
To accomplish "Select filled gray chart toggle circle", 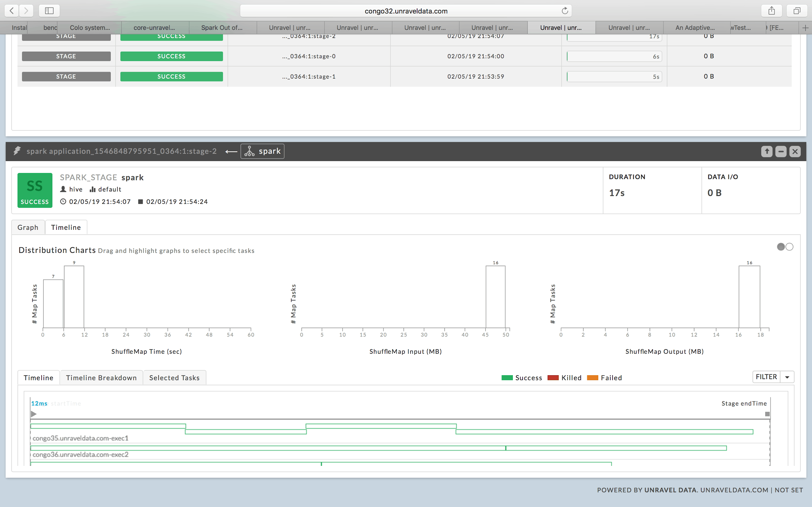I will (781, 247).
